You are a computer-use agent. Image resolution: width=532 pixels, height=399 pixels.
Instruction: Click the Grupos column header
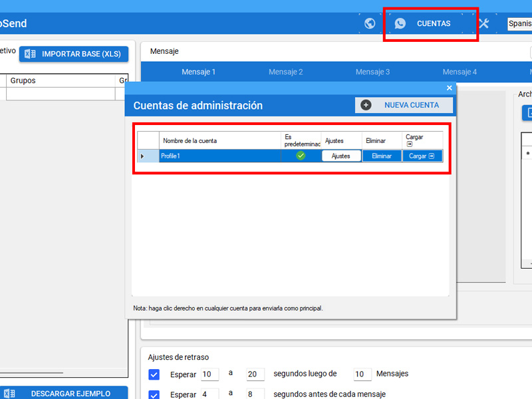(x=60, y=80)
